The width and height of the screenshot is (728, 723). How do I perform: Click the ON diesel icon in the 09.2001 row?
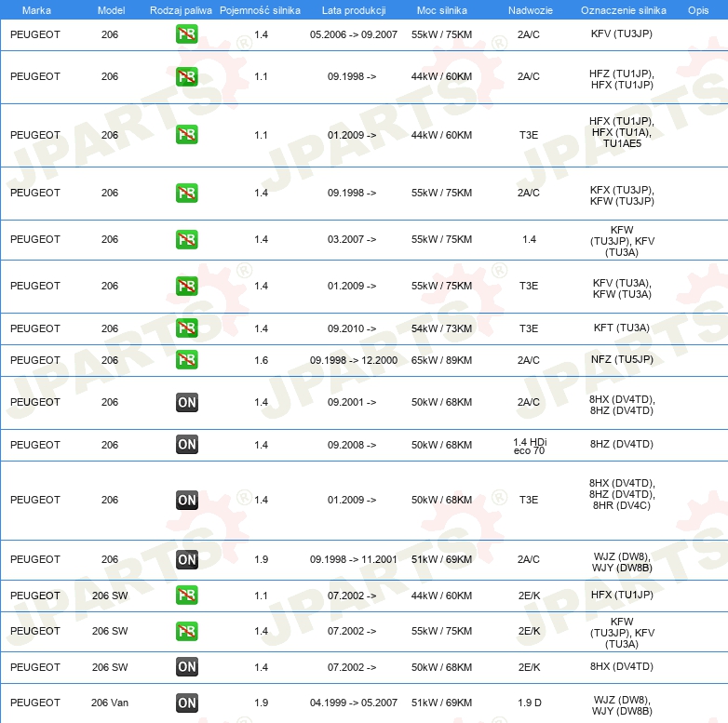tap(186, 402)
